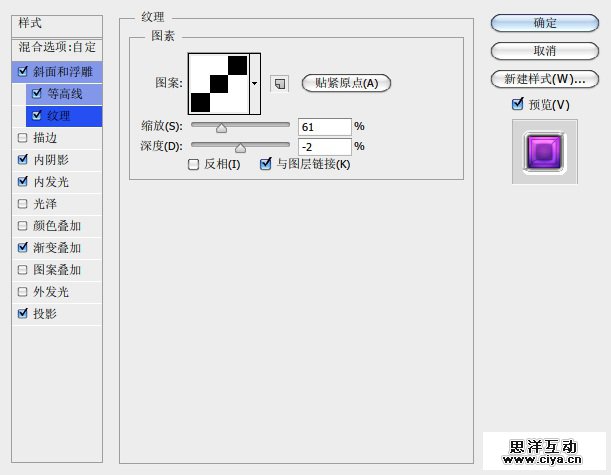Image resolution: width=611 pixels, height=475 pixels.
Task: Select the 等高线 sub-entry
Action: coord(64,94)
